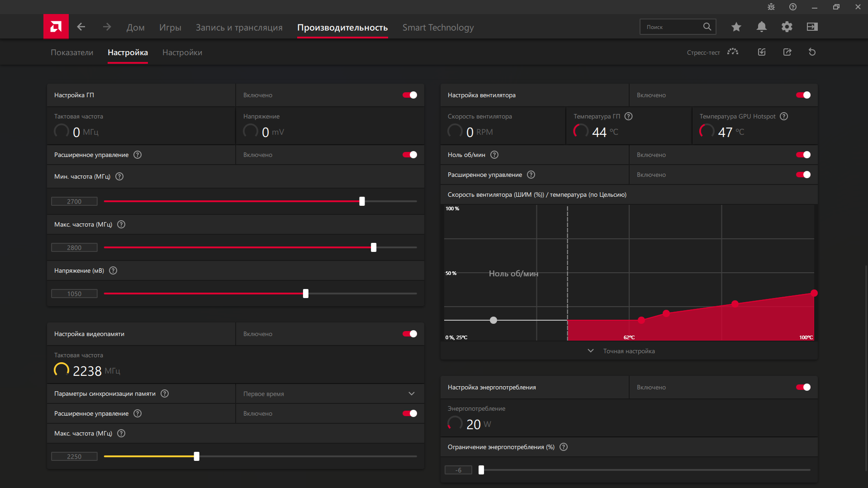Click the reset tuning undo arrow icon
This screenshot has width=868, height=488.
(x=812, y=52)
